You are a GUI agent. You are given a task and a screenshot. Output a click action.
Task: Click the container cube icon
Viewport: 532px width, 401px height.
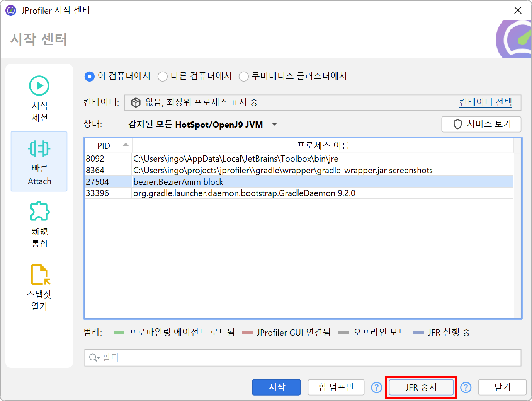[x=136, y=102]
